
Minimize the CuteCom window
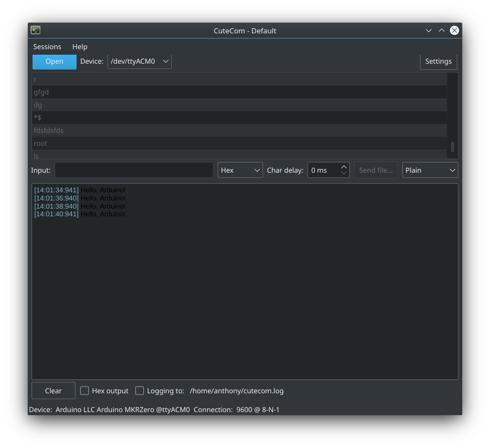(x=428, y=30)
